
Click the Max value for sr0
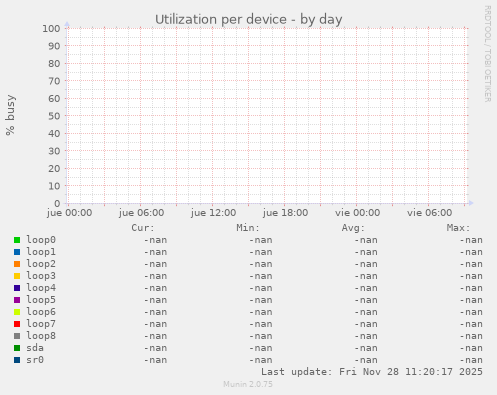(x=471, y=360)
